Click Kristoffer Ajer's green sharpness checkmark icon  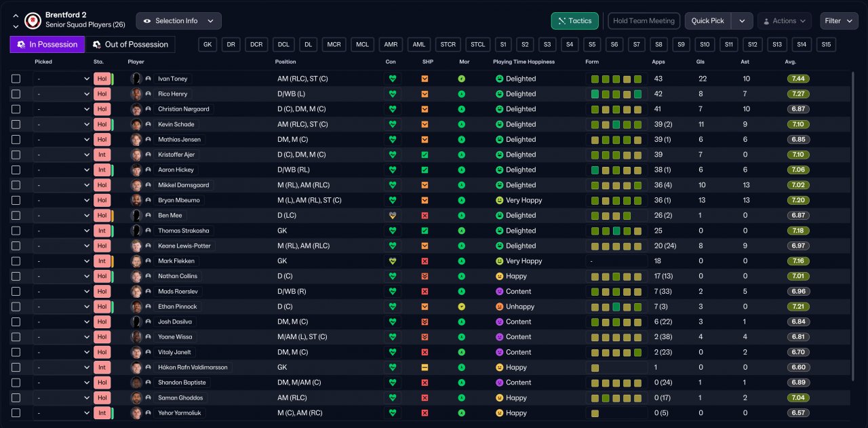point(425,155)
